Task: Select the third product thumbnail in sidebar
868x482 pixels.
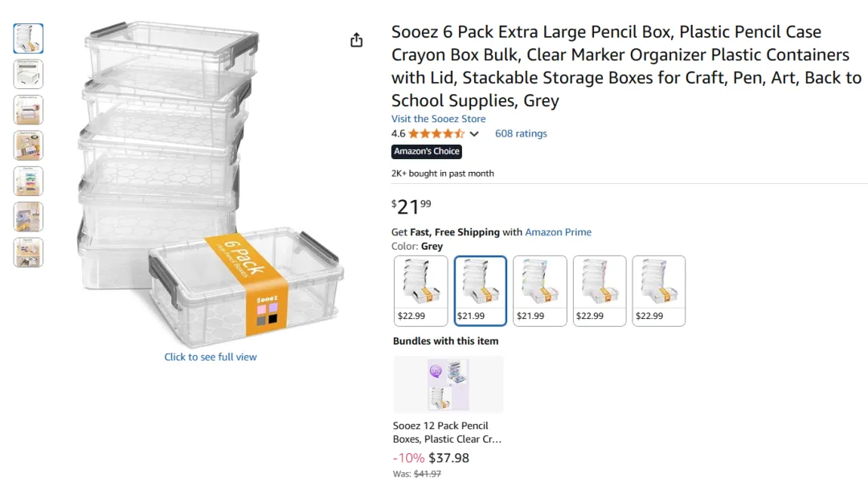Action: pyautogui.click(x=28, y=109)
